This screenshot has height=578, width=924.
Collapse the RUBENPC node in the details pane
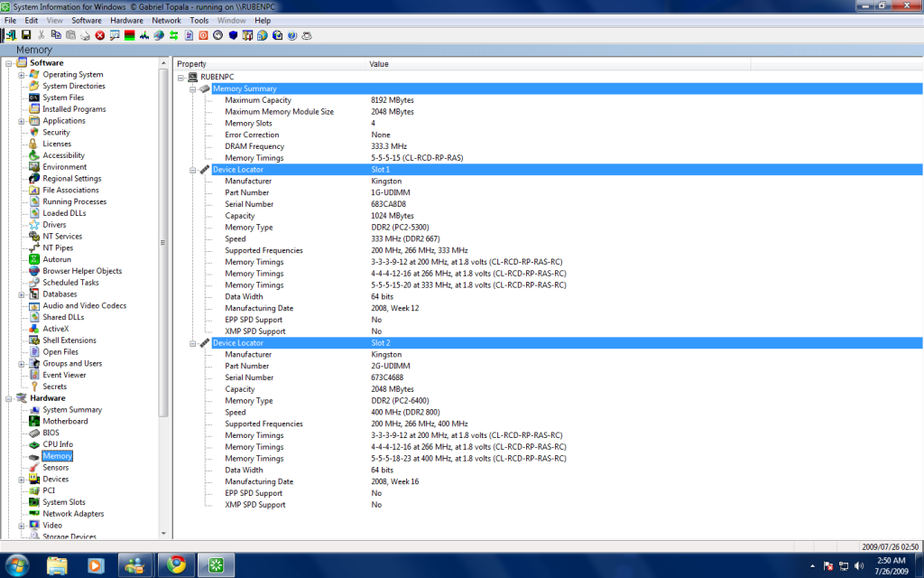click(x=180, y=78)
